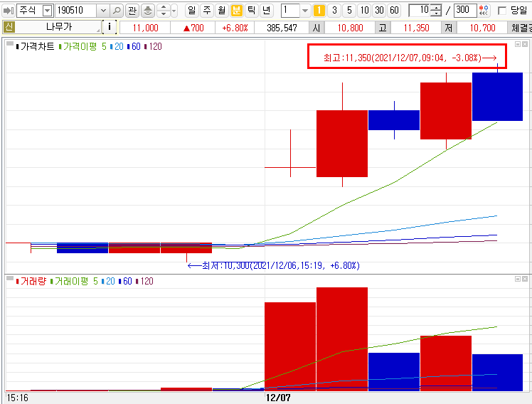Close the price chart pane
532x404 pixels.
coord(525,44)
